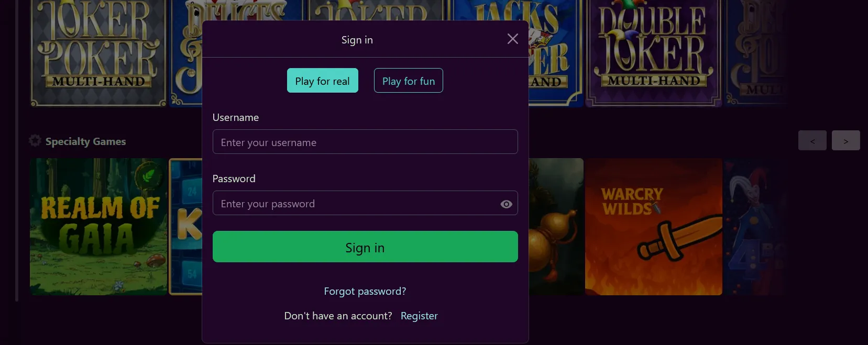Click the right carousel arrow

845,140
